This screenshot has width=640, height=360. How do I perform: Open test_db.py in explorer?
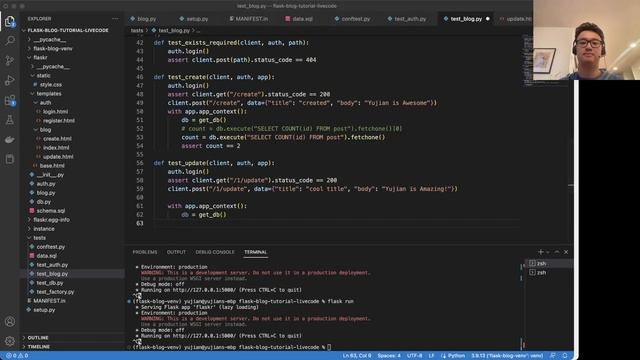click(50, 283)
